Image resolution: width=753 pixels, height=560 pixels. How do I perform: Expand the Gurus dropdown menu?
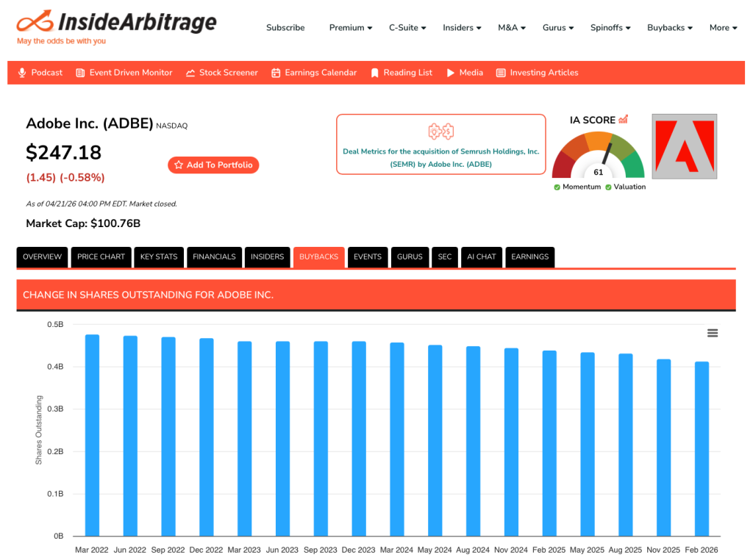click(x=558, y=28)
